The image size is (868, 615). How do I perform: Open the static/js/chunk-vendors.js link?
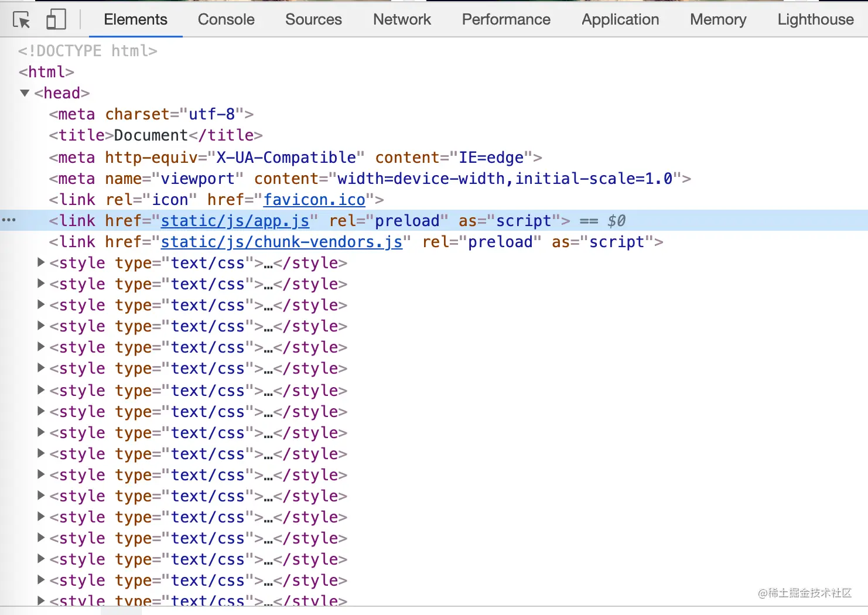pos(282,242)
